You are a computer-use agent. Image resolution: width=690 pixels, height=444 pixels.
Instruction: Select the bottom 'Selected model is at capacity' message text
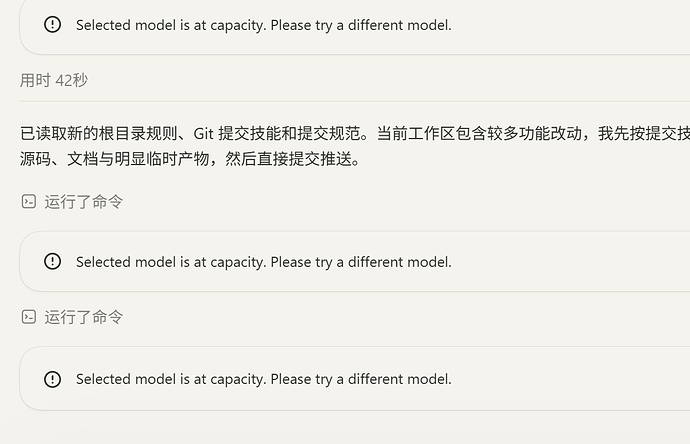coord(264,379)
